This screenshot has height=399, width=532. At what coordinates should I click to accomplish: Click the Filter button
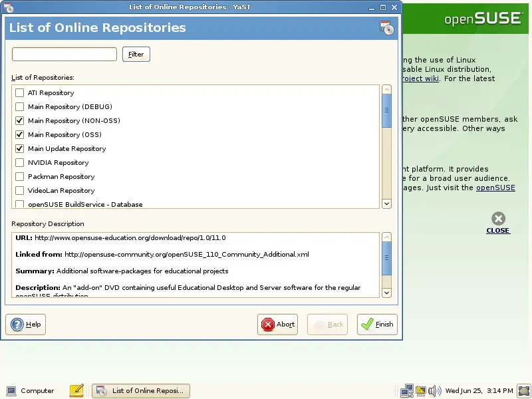[136, 55]
